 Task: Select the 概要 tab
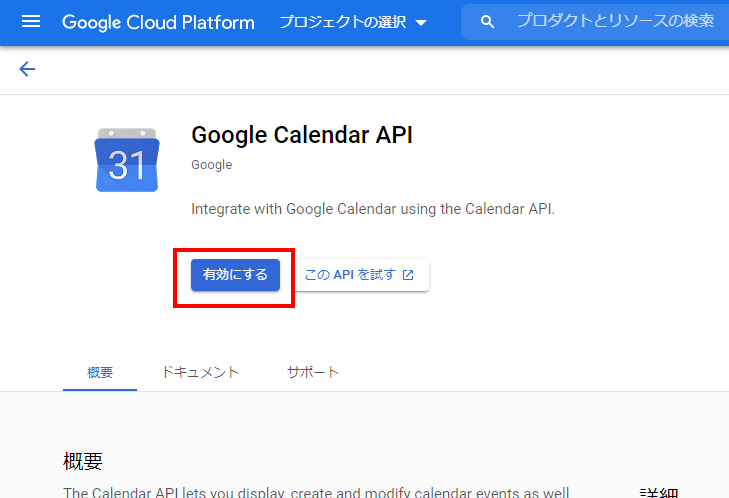[100, 372]
